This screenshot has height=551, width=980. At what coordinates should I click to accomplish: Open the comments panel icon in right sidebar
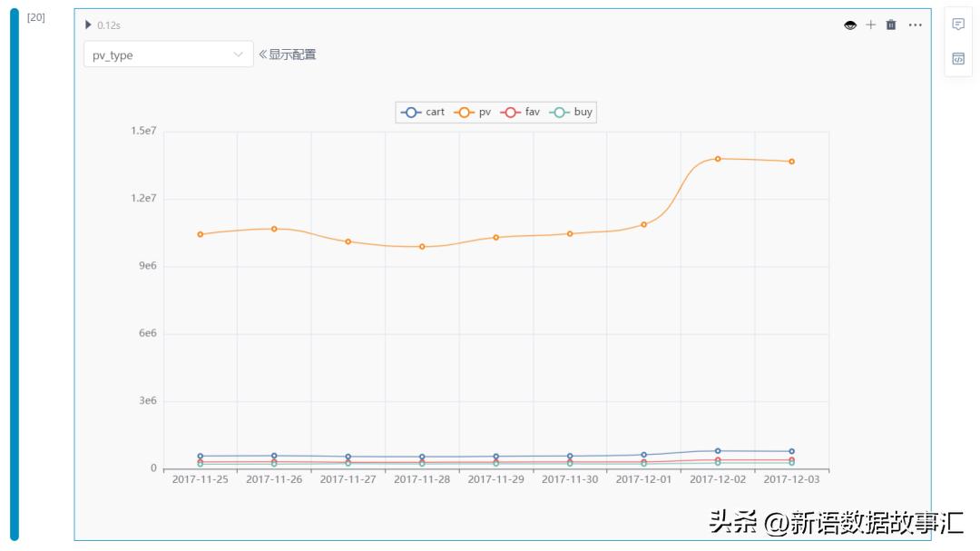click(958, 24)
